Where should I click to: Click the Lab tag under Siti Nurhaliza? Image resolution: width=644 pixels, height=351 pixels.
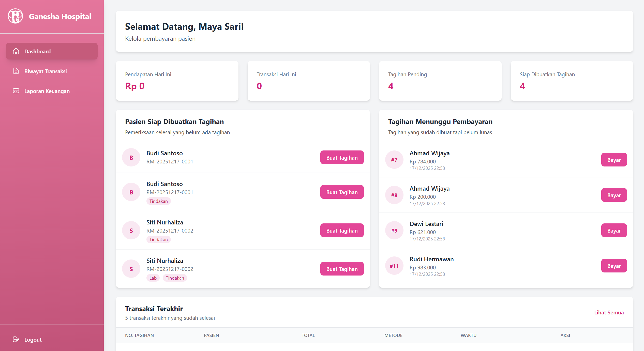[153, 278]
